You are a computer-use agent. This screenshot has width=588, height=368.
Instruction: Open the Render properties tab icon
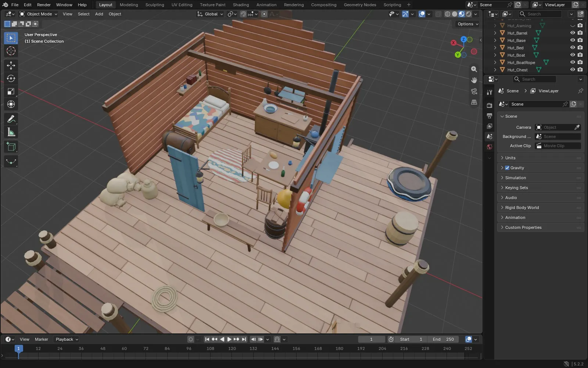(490, 105)
